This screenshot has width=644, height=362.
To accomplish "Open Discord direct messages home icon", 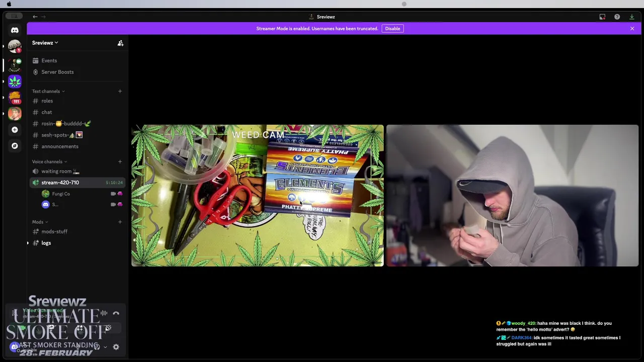I will (15, 30).
